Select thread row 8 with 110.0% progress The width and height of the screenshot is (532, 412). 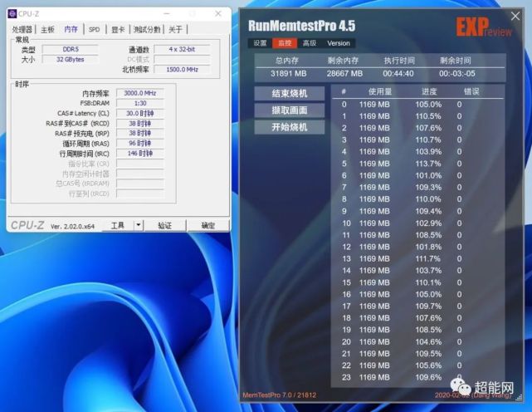tap(418, 199)
